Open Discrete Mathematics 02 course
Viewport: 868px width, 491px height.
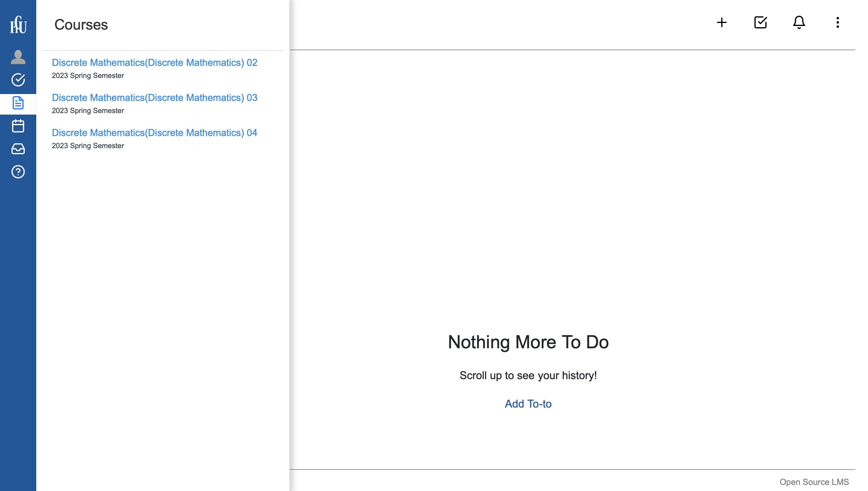(154, 63)
